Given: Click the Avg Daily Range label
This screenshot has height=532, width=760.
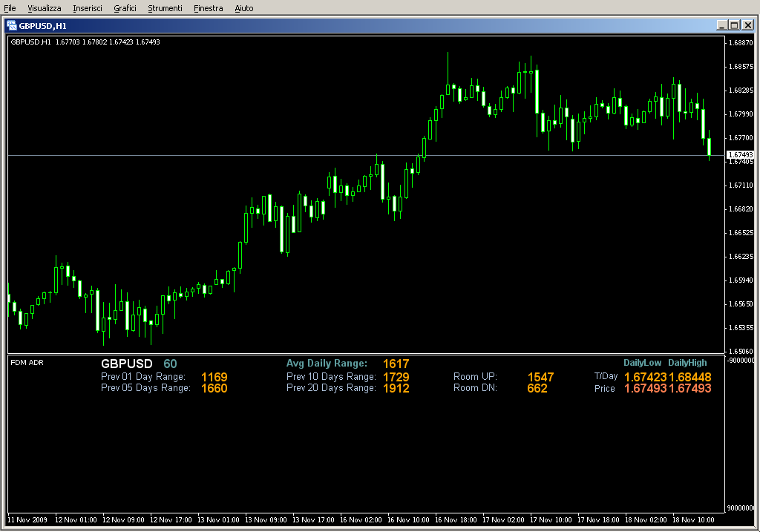Looking at the screenshot, I should click(x=327, y=364).
